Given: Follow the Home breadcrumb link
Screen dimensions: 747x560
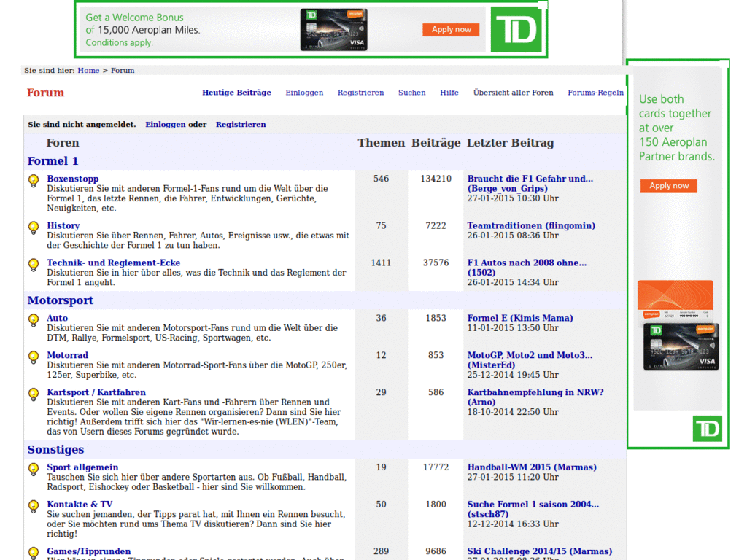Looking at the screenshot, I should coord(88,71).
